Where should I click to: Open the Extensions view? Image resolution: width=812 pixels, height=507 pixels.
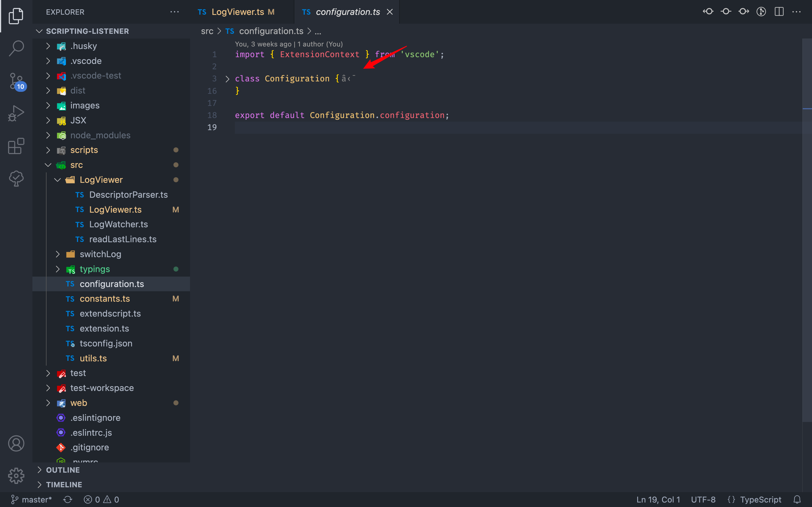[16, 146]
